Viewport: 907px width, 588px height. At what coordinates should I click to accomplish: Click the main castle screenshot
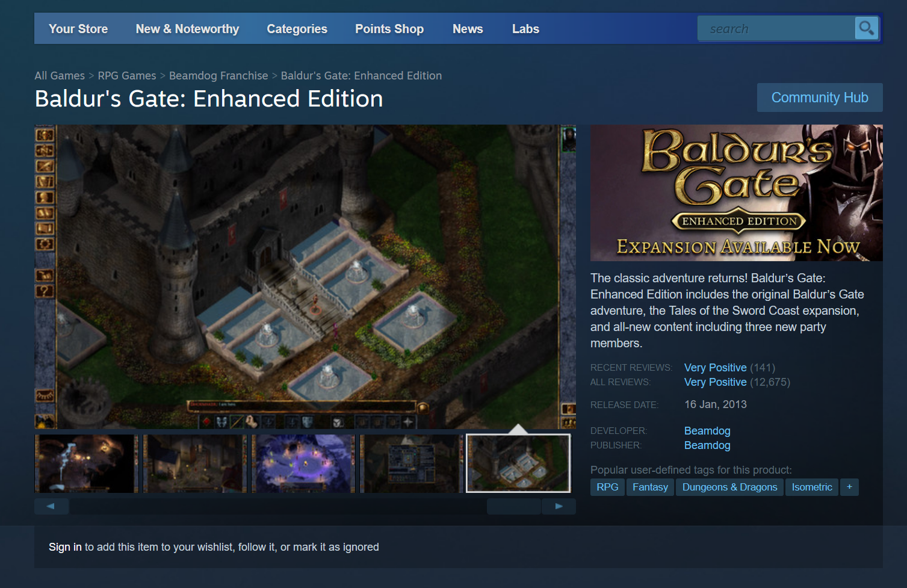click(x=305, y=277)
